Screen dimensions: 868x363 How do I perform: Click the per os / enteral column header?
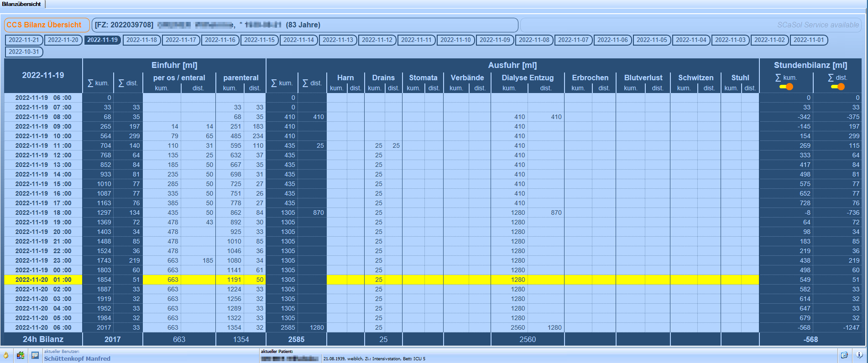(179, 78)
